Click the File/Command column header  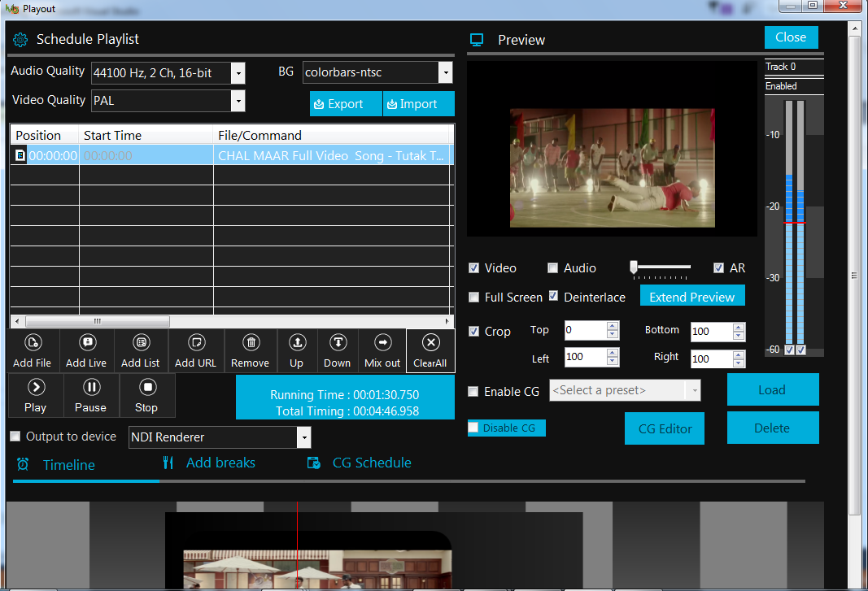click(x=332, y=135)
